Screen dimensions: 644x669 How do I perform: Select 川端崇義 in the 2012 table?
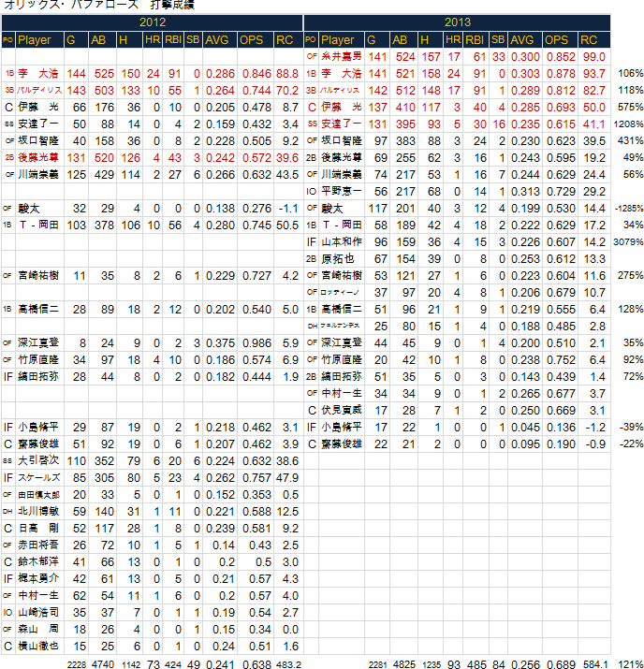[x=38, y=175]
